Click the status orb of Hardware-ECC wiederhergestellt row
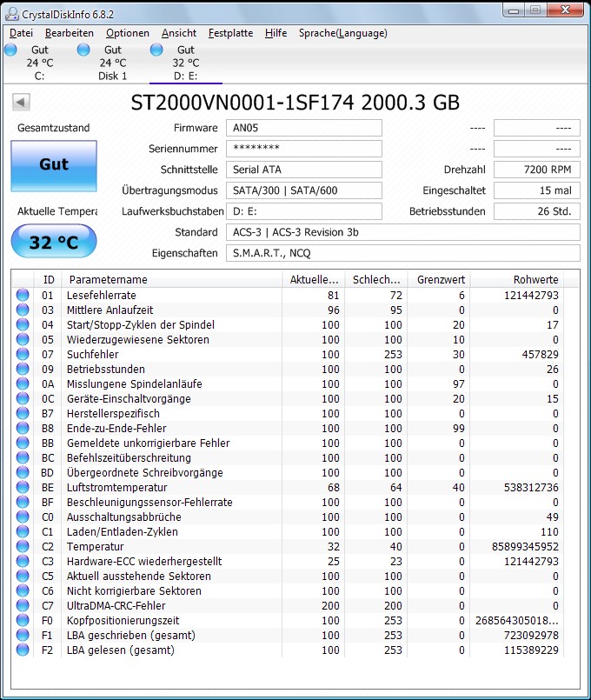The width and height of the screenshot is (591, 700). (23, 561)
